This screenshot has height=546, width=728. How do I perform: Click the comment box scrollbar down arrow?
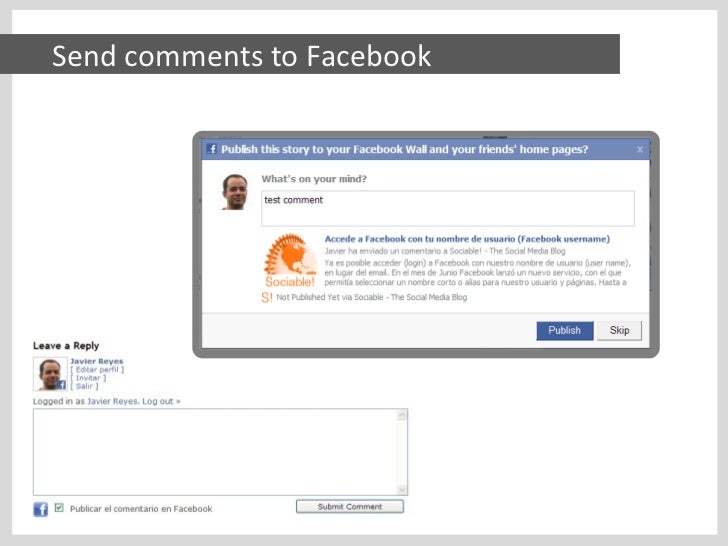[402, 489]
